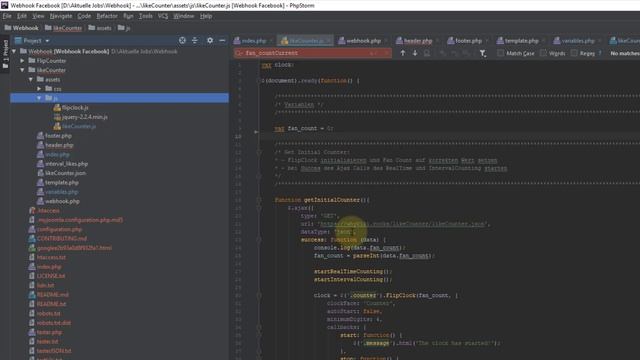Expand the css folder

coord(39,89)
